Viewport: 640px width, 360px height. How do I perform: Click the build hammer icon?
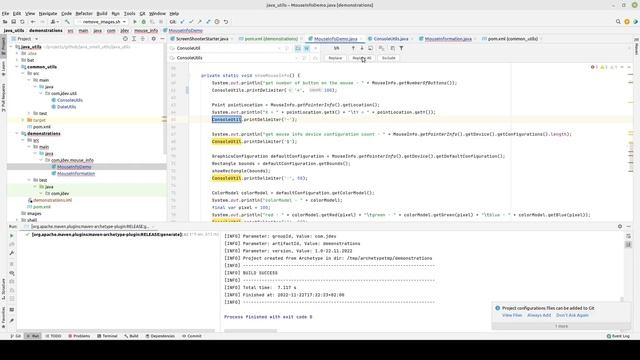(x=67, y=22)
